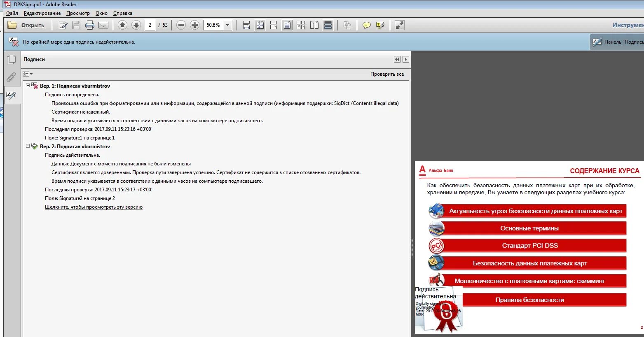
Task: Click the pane splitter grip handle
Action: pyautogui.click(x=412, y=247)
